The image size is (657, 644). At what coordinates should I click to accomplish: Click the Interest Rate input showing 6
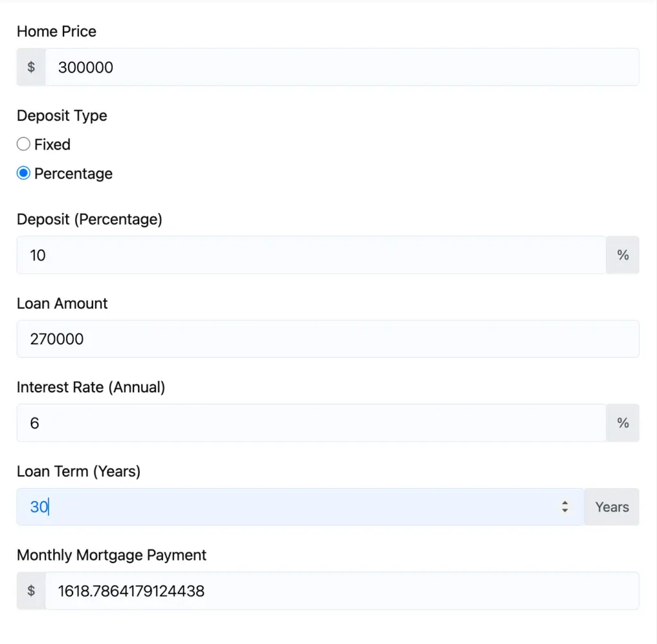pos(257,422)
